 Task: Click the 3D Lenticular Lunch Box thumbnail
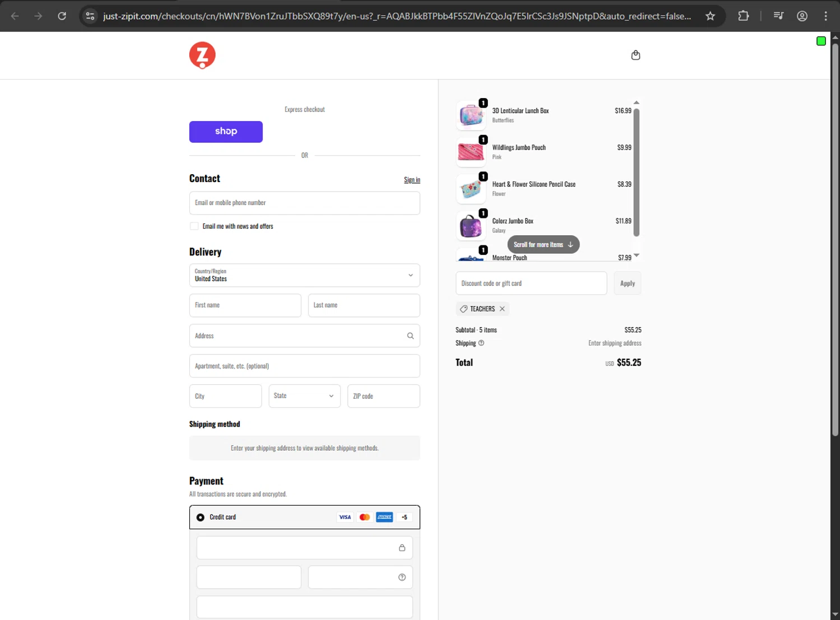(471, 115)
